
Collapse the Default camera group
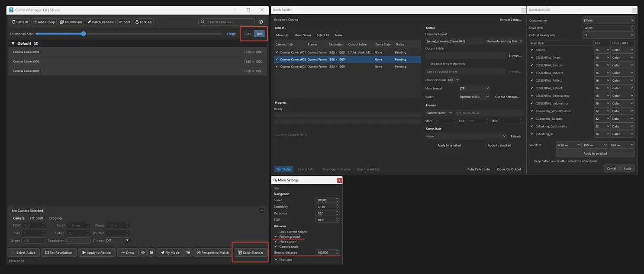coord(13,44)
